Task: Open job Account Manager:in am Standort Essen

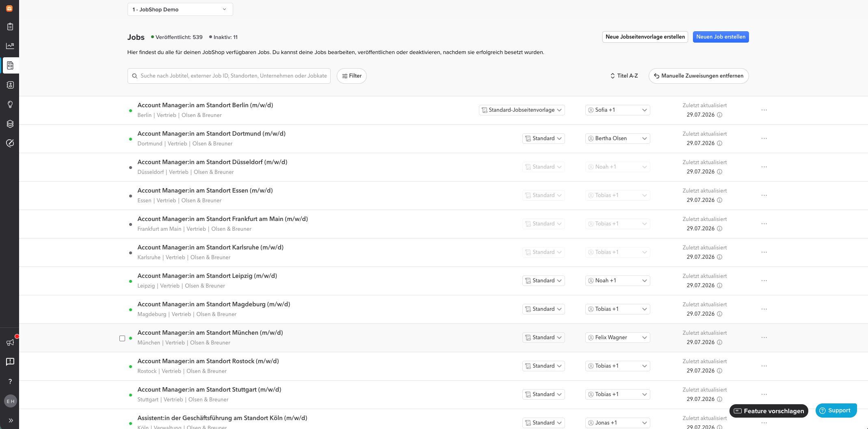Action: pos(205,191)
